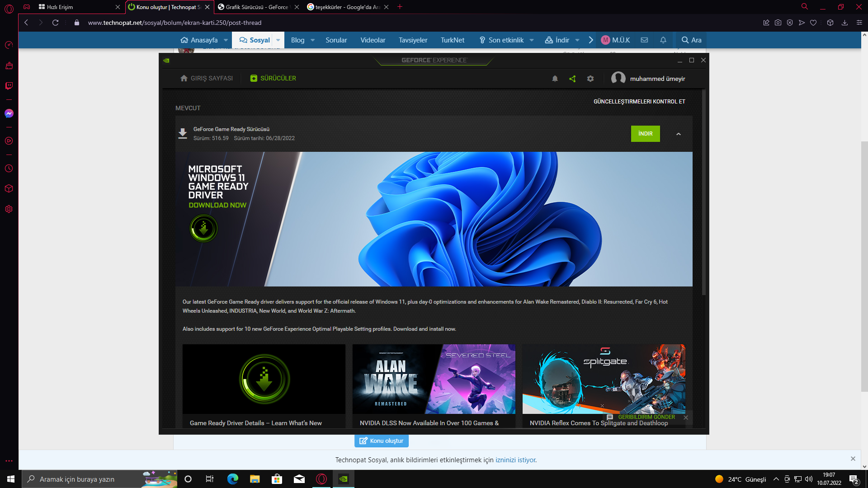The width and height of the screenshot is (868, 488).
Task: Expand the Blog dropdown arrow
Action: pos(312,40)
